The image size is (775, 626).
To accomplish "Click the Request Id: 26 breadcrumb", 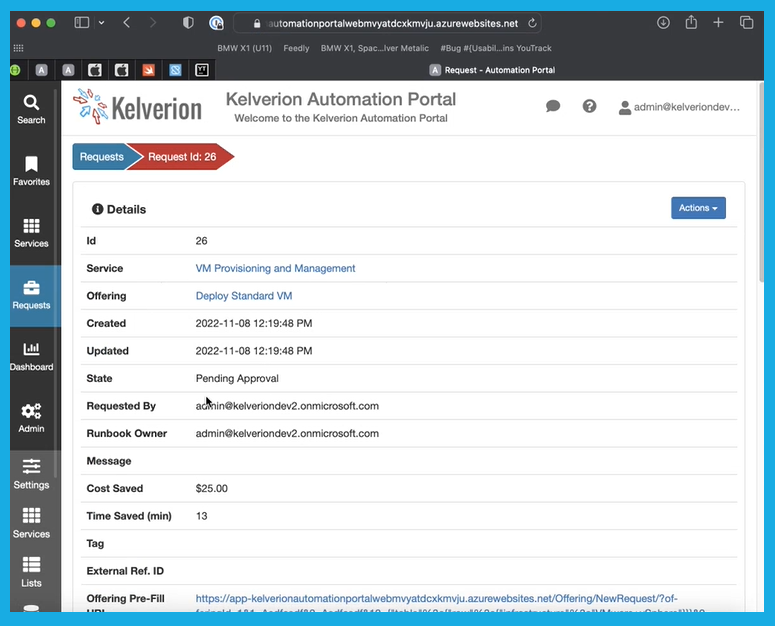I will (182, 157).
